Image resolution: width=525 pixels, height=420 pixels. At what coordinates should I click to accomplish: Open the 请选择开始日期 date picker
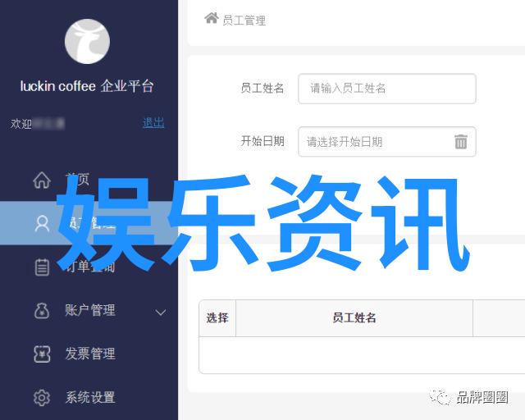[x=386, y=142]
